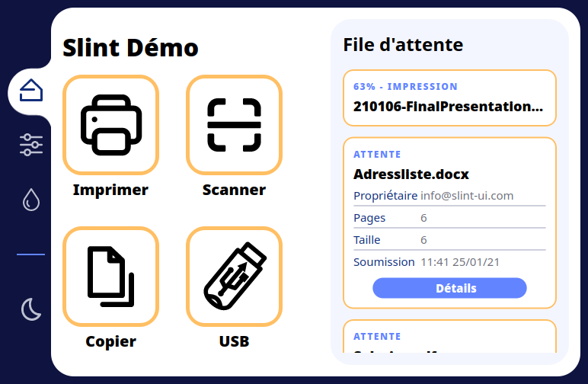Click the USB text label
The width and height of the screenshot is (588, 384).
[x=234, y=341]
